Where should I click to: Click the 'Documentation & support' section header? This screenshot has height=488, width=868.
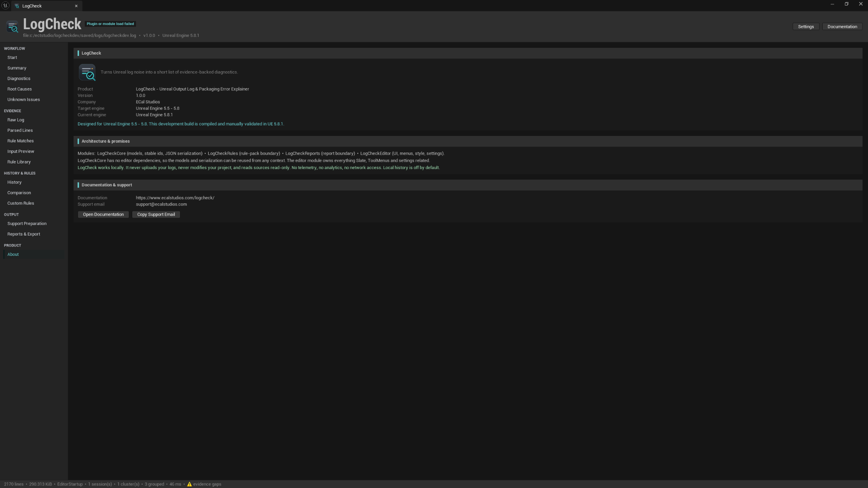[x=468, y=185]
